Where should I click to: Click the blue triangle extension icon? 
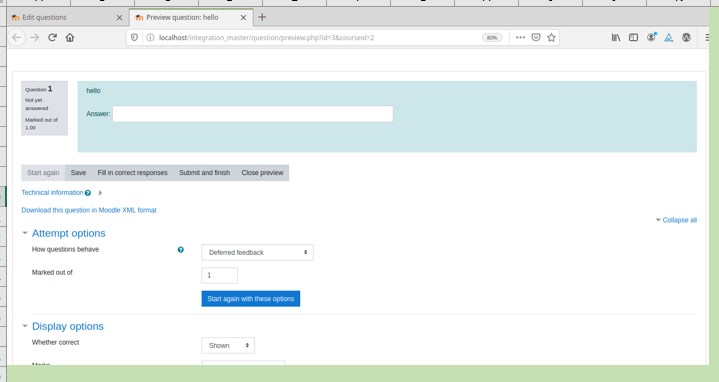tap(669, 38)
